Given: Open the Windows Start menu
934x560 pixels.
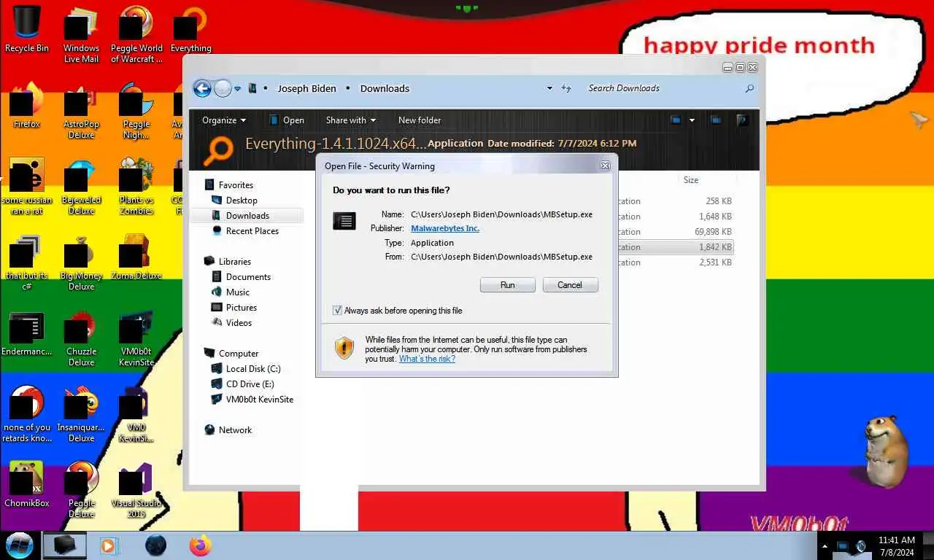Looking at the screenshot, I should pos(19,545).
